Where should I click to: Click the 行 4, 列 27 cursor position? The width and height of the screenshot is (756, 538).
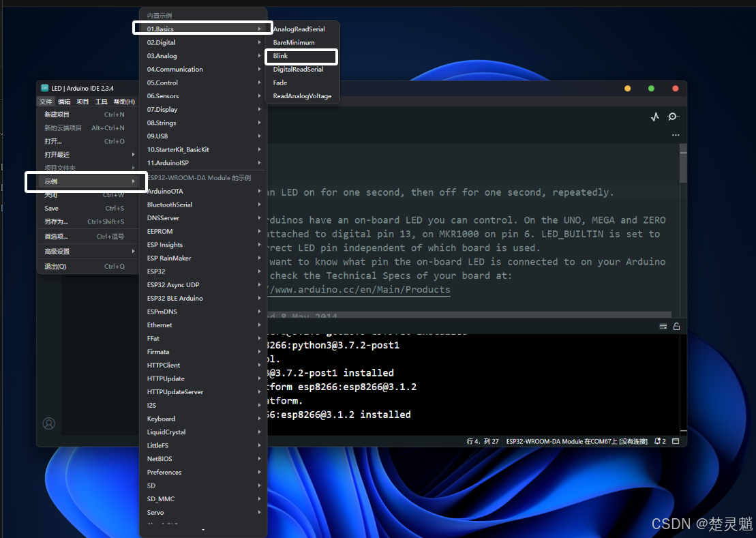point(483,441)
